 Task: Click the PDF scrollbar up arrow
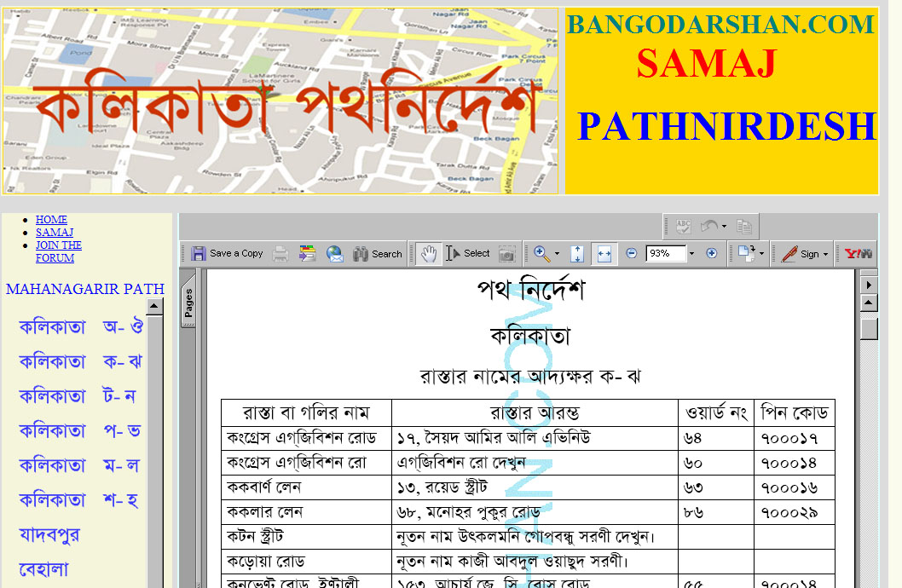pos(869,303)
